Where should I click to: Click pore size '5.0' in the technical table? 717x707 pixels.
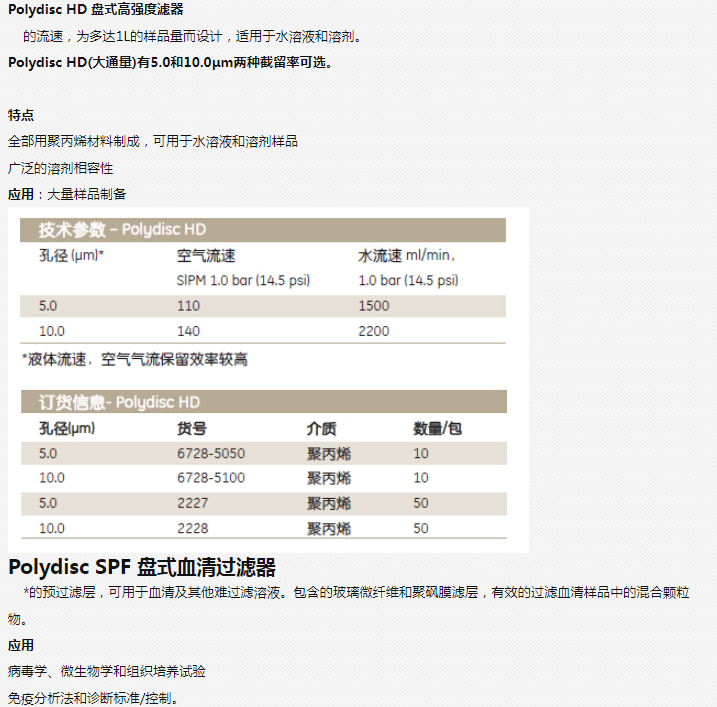coord(48,305)
